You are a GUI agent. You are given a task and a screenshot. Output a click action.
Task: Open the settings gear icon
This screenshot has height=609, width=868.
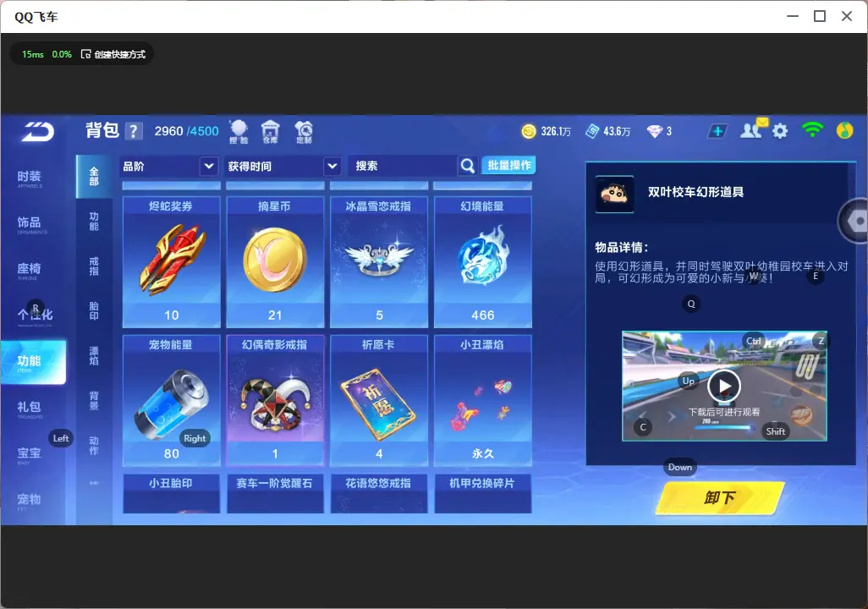[780, 131]
